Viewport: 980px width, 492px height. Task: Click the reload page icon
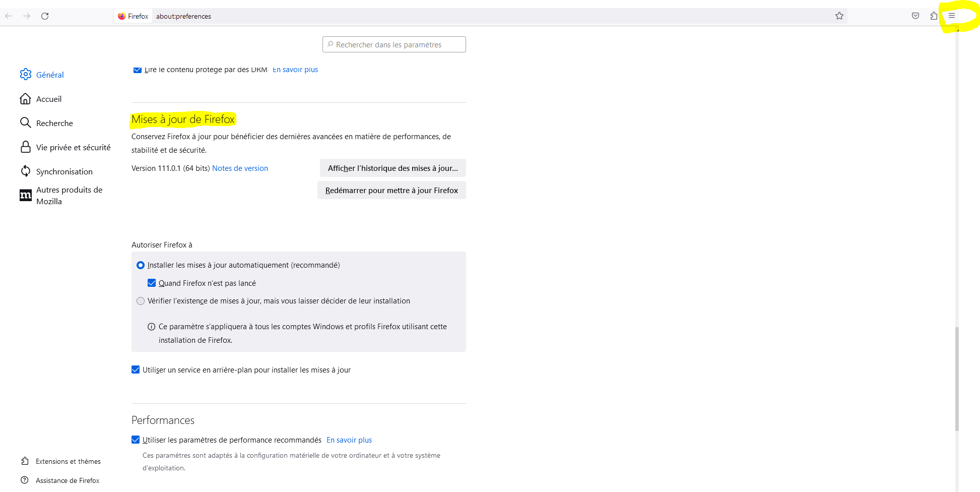pyautogui.click(x=45, y=16)
